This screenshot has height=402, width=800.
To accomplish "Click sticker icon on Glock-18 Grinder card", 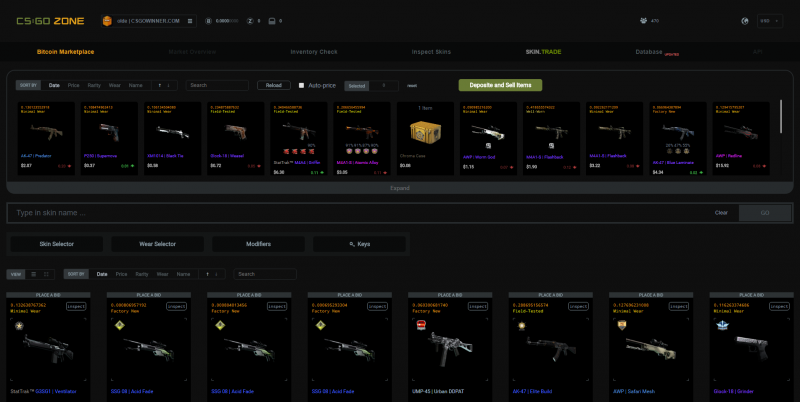I will coord(722,325).
